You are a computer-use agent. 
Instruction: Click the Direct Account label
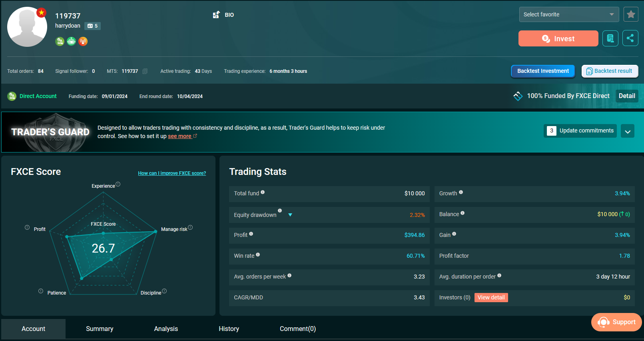pos(38,96)
